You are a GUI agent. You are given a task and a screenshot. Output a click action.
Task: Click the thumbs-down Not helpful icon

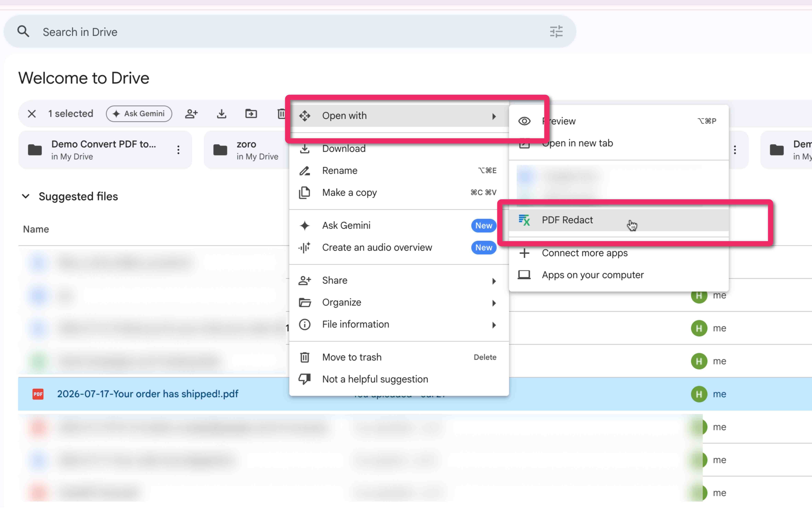(305, 379)
